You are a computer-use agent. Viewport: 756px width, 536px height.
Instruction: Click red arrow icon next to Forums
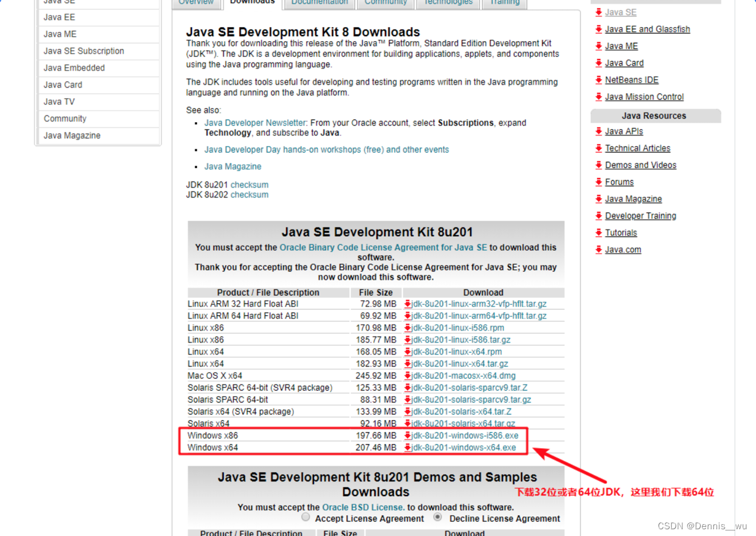(x=599, y=182)
